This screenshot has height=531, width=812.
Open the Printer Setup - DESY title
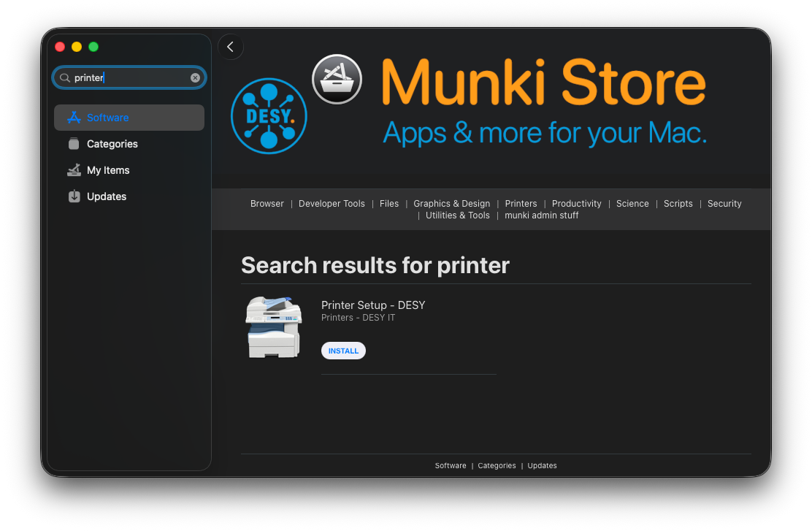click(372, 305)
